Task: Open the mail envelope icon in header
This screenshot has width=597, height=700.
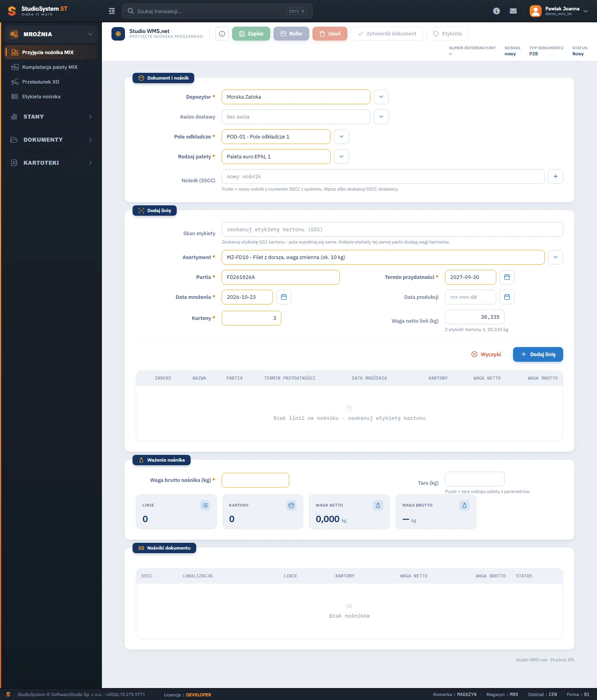Action: (x=513, y=11)
